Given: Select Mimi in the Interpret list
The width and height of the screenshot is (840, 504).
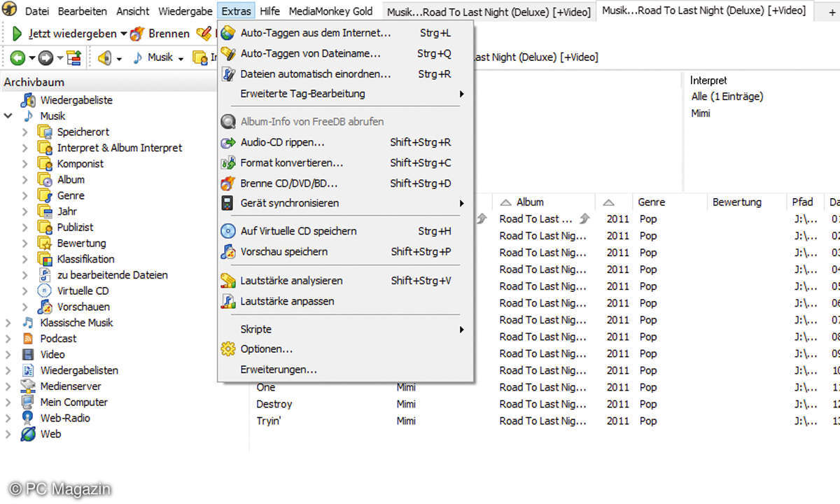Looking at the screenshot, I should 701,113.
